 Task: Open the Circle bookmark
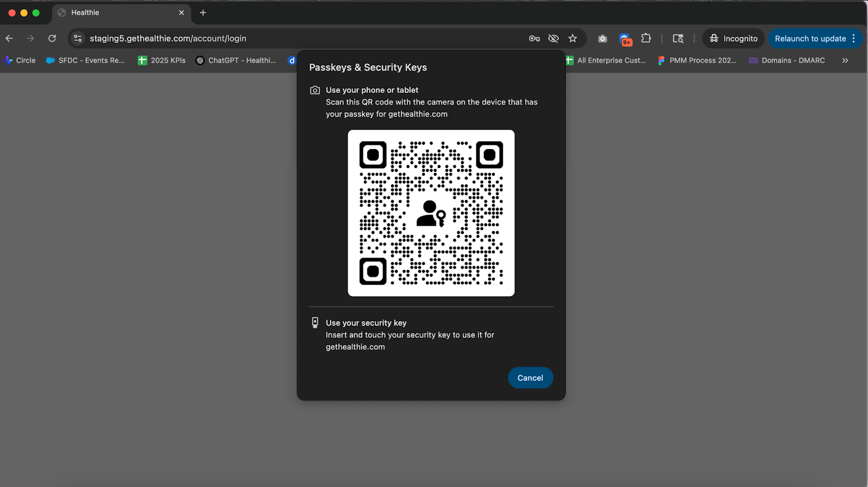pos(20,60)
